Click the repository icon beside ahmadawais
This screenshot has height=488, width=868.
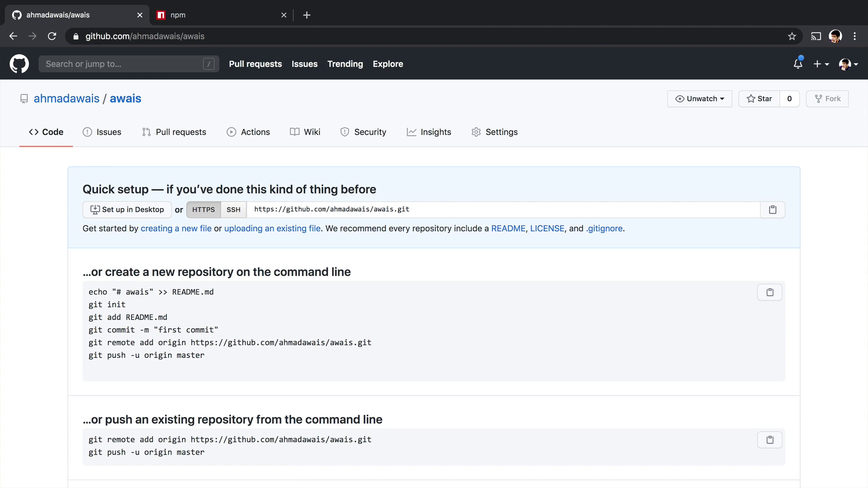tap(24, 99)
